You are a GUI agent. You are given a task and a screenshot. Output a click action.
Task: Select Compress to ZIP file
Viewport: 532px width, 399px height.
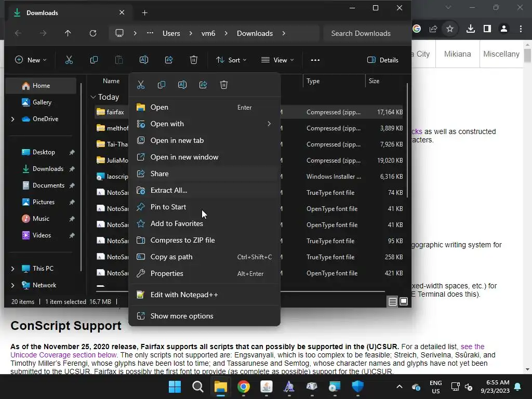click(x=205, y=240)
